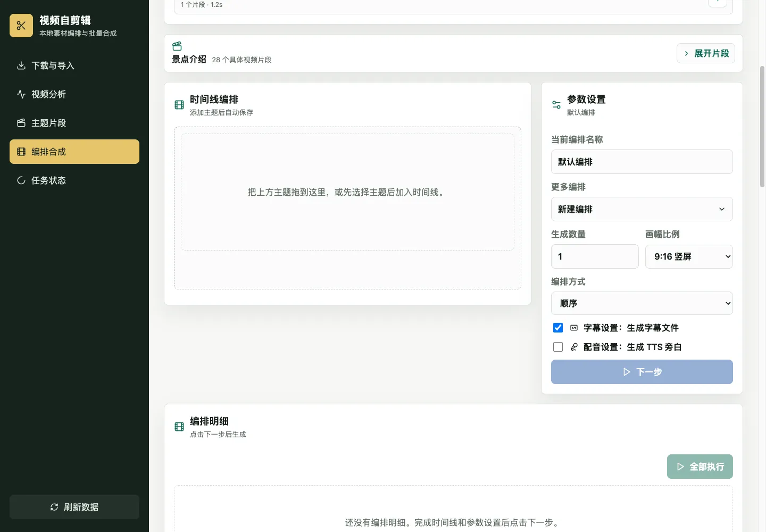Click the page vertical scrollbar thumb

762,127
